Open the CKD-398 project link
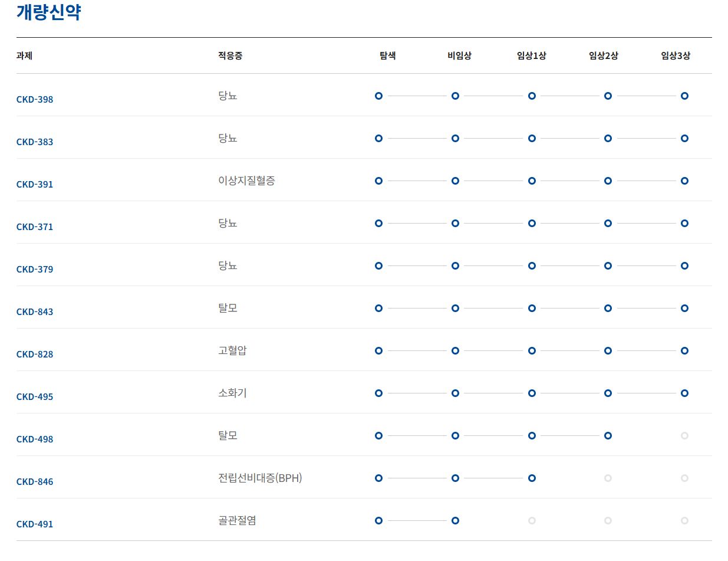Screen dimensions: 728x561 click(x=35, y=99)
